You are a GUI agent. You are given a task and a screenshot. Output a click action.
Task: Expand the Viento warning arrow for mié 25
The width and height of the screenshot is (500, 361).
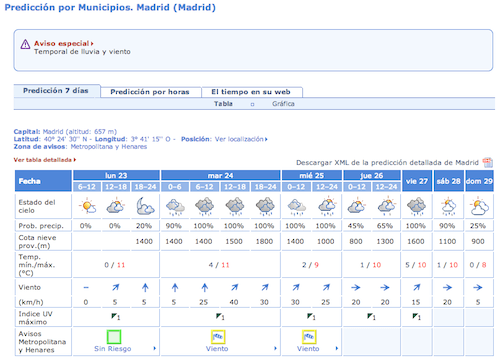click(x=337, y=348)
